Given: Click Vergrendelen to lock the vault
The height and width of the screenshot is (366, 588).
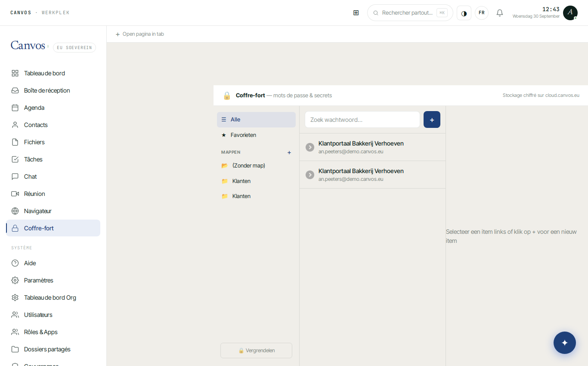Looking at the screenshot, I should [x=256, y=350].
